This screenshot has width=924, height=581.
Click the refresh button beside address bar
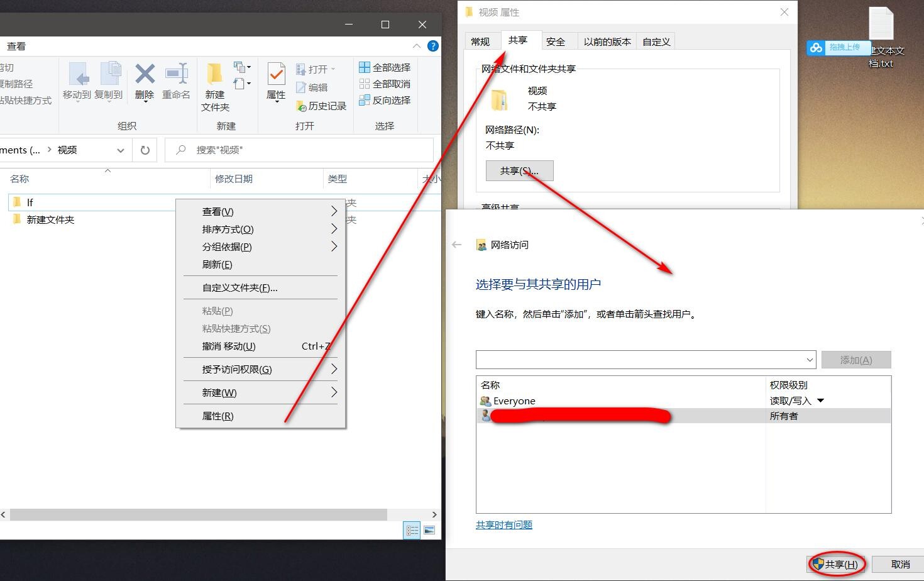(145, 150)
